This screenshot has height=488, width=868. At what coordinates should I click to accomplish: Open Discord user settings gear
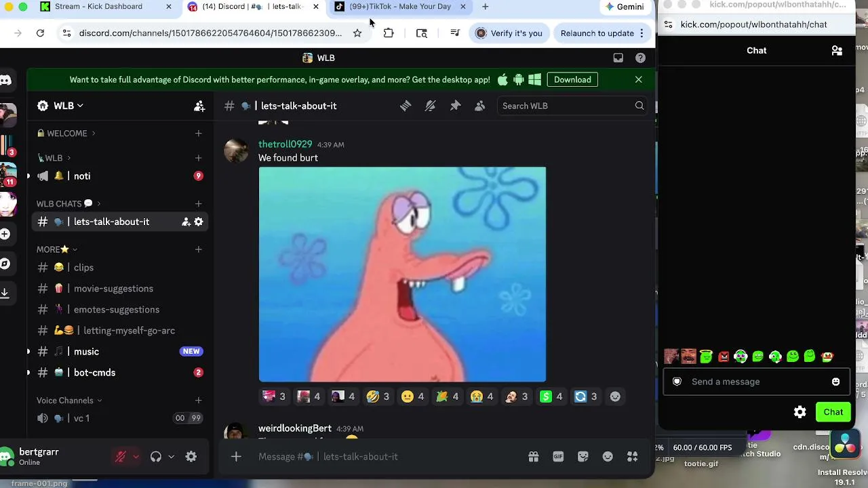tap(191, 457)
